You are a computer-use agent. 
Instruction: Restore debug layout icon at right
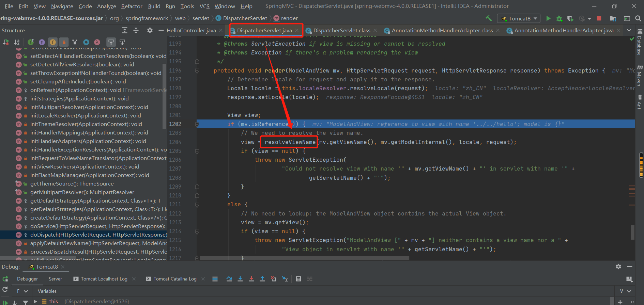pyautogui.click(x=629, y=279)
